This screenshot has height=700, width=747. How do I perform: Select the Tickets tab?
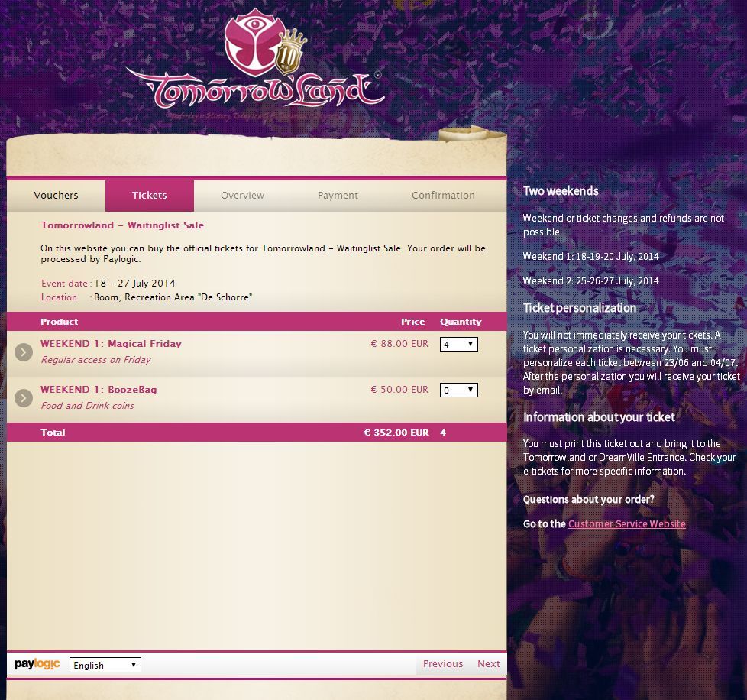(150, 196)
